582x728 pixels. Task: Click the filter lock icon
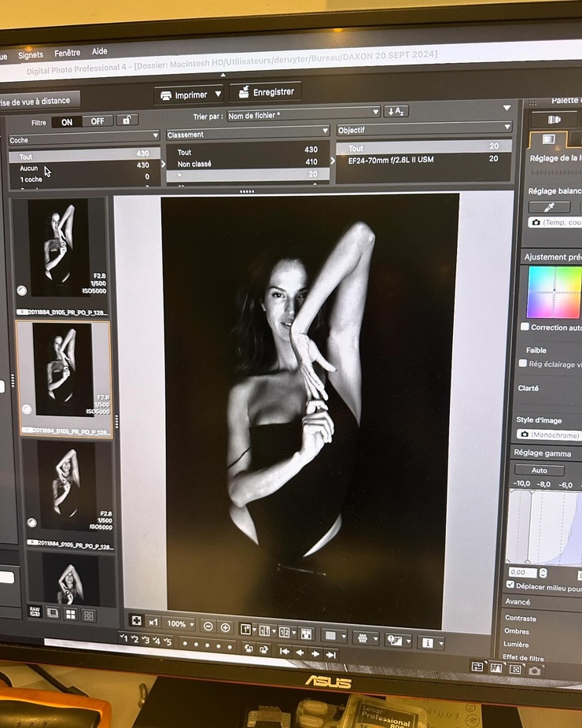127,120
